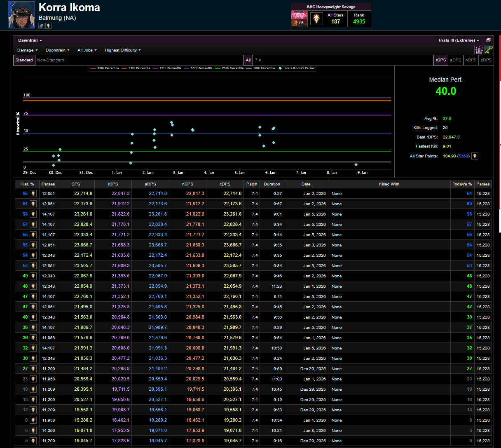Screen dimensions: 501x448
Task: Select the 7.4 patch toggle
Action: (258, 60)
